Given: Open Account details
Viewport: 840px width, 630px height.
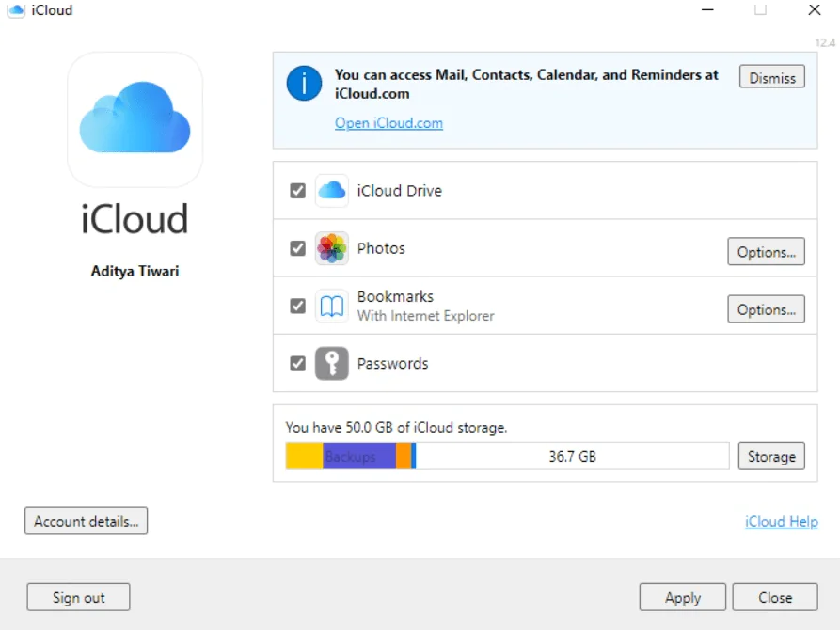Looking at the screenshot, I should point(86,520).
